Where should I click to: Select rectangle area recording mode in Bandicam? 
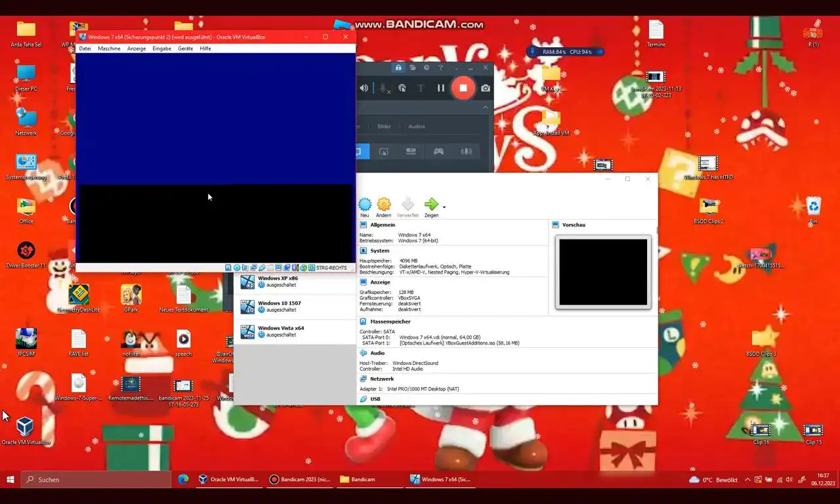(384, 152)
